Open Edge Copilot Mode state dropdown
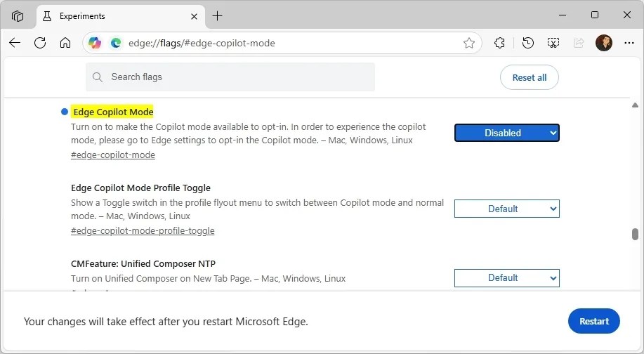 506,133
